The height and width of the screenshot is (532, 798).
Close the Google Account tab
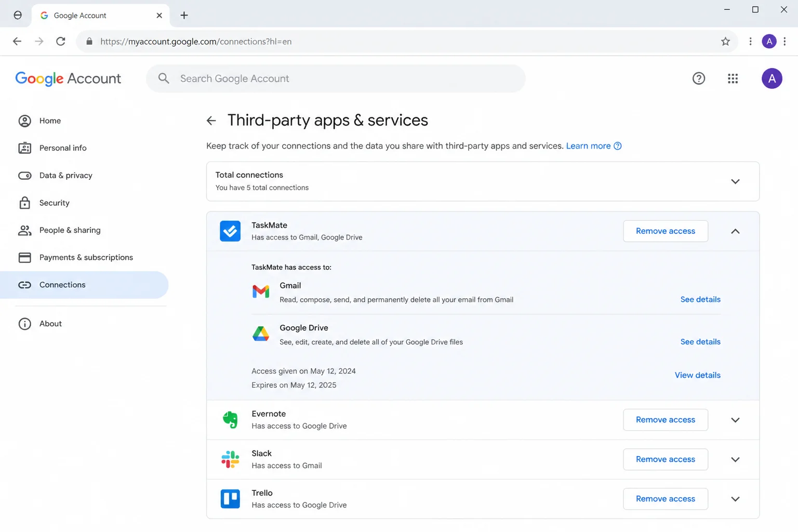(159, 16)
